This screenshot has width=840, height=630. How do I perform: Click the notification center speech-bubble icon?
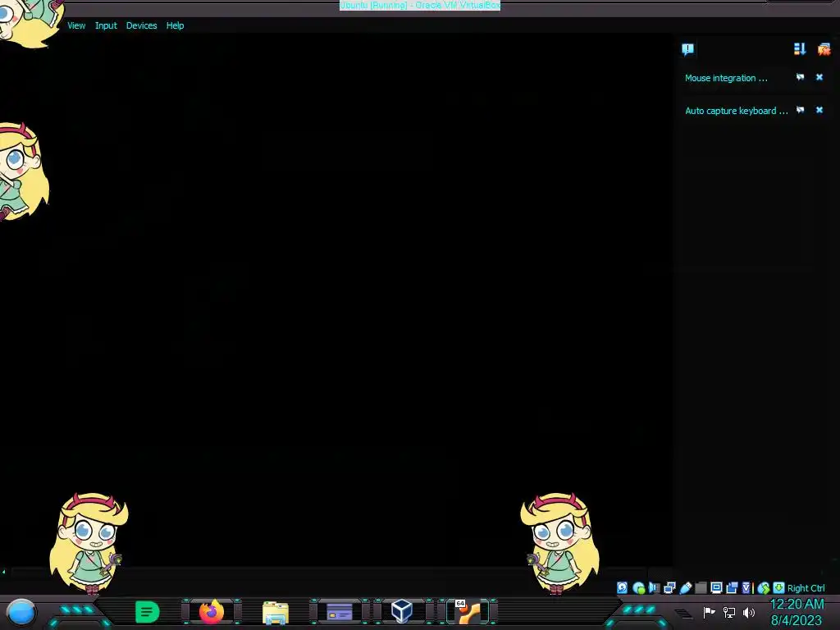(688, 49)
